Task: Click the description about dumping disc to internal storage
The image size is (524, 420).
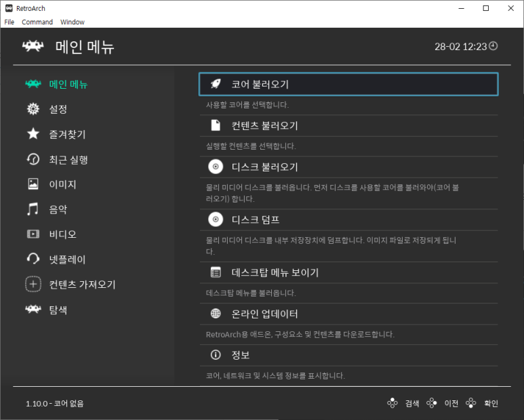Action: [331, 246]
